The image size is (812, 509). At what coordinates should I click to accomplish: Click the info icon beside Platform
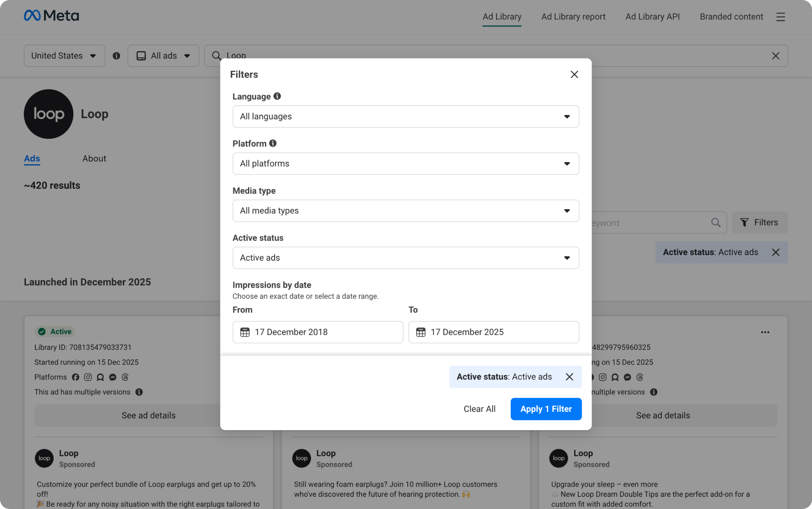tap(273, 143)
